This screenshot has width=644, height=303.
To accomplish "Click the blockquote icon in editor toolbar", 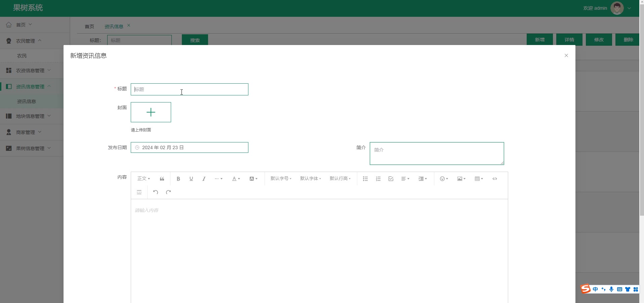I will coord(162,179).
